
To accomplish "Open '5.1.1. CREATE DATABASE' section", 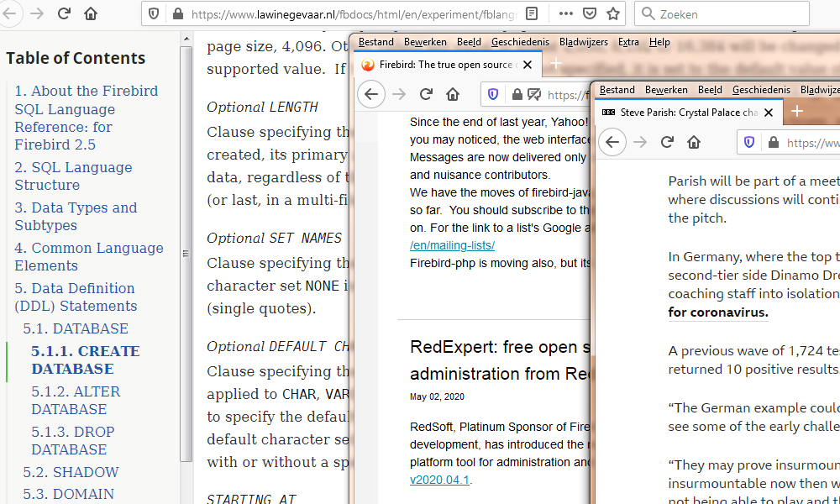I will (x=86, y=360).
